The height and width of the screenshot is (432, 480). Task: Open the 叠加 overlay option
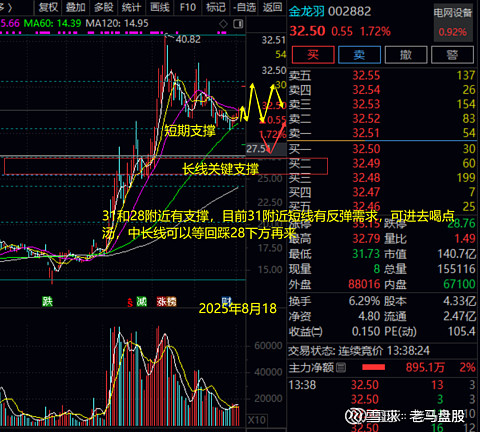pos(76,7)
